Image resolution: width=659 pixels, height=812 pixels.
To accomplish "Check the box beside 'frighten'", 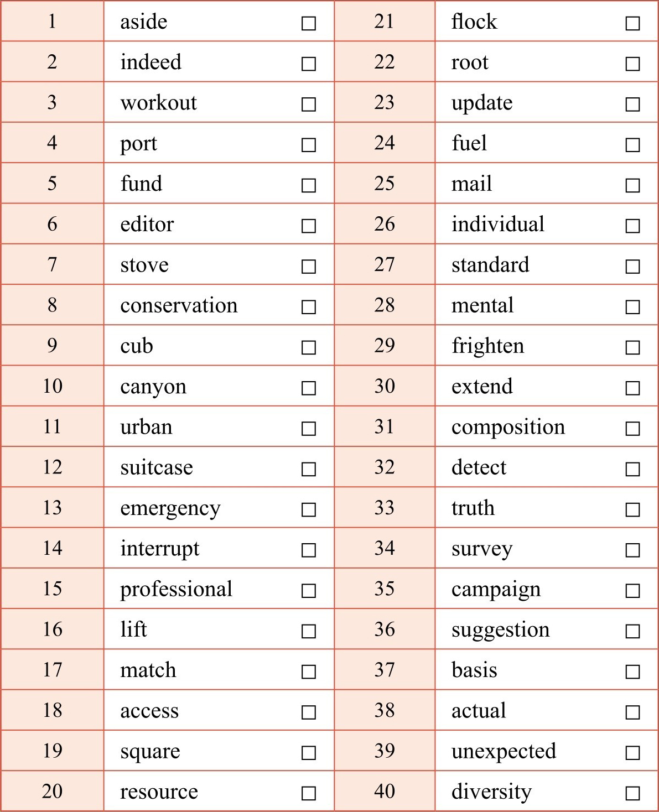I will point(632,347).
